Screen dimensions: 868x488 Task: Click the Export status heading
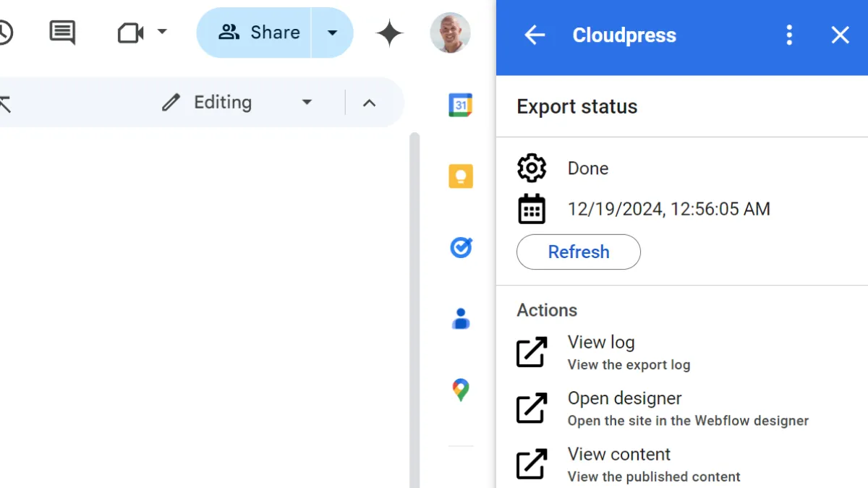tap(577, 106)
